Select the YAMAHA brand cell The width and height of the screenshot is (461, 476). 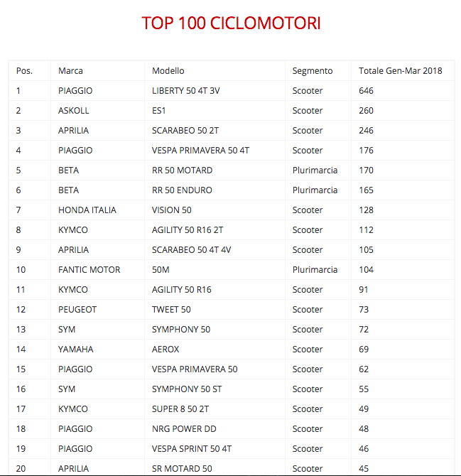point(76,350)
